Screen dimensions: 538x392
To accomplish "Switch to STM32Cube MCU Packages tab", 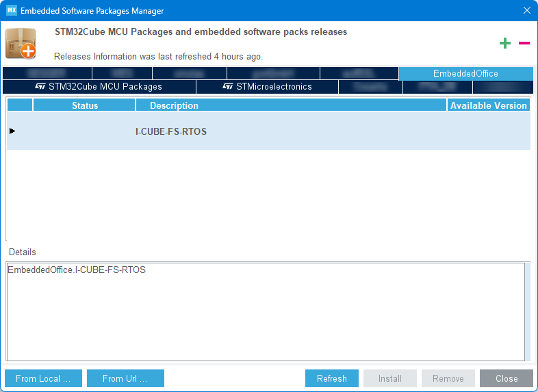I will (x=99, y=87).
